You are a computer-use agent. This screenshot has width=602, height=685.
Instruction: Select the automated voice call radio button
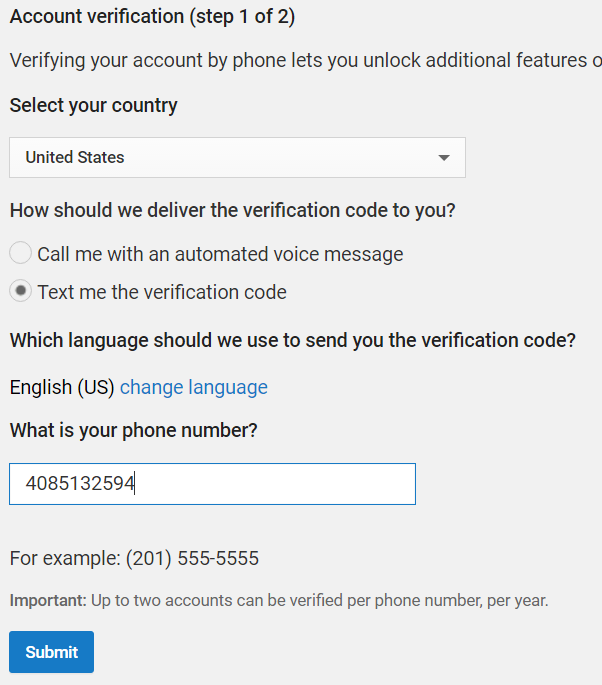tap(20, 253)
